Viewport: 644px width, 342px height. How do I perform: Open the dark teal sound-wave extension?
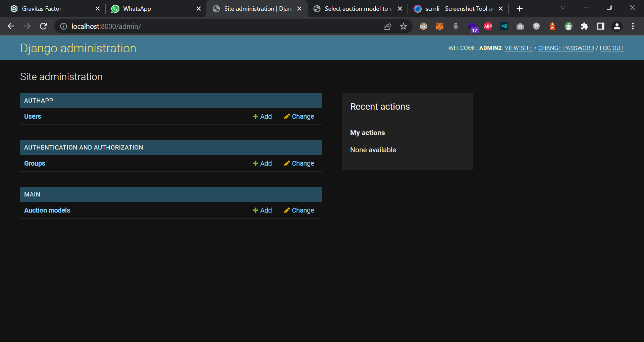click(504, 26)
